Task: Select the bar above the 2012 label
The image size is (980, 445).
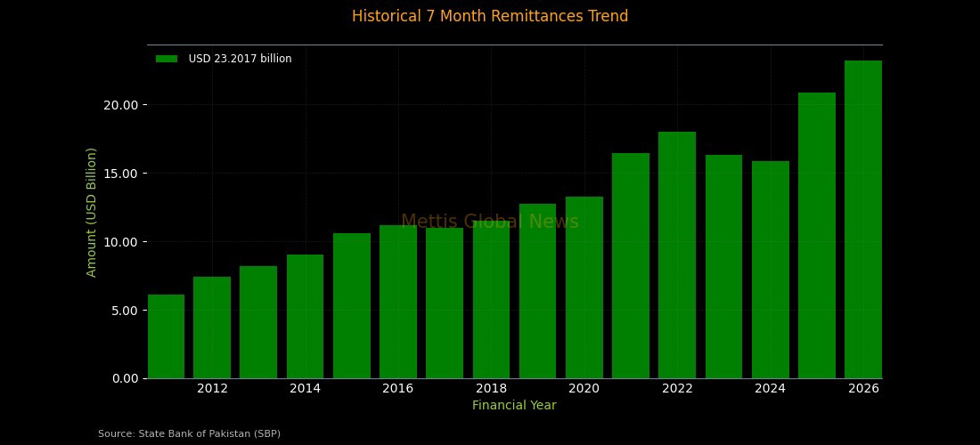Action: [212, 328]
